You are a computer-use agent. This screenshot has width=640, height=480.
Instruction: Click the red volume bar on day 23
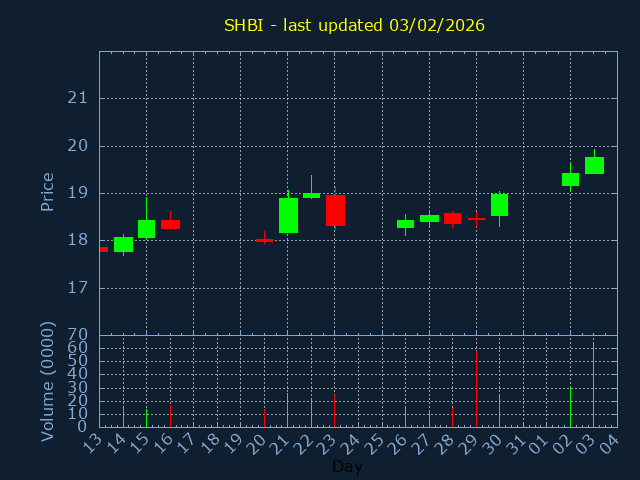(335, 410)
